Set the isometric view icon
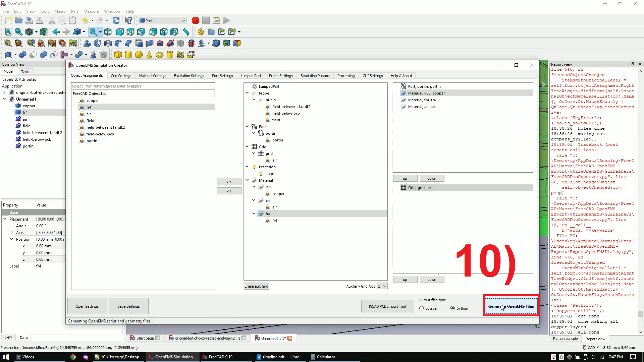Screen dimensions: 644x362 (x=108, y=32)
